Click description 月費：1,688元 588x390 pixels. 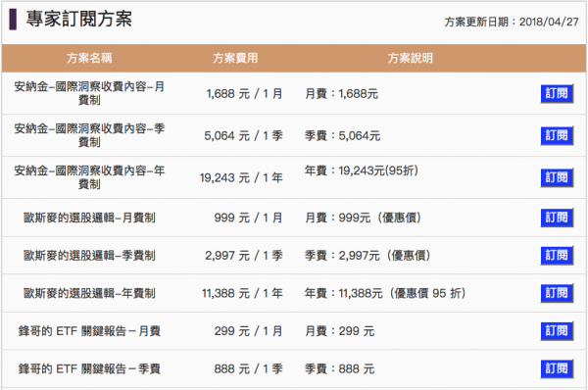[x=341, y=93]
